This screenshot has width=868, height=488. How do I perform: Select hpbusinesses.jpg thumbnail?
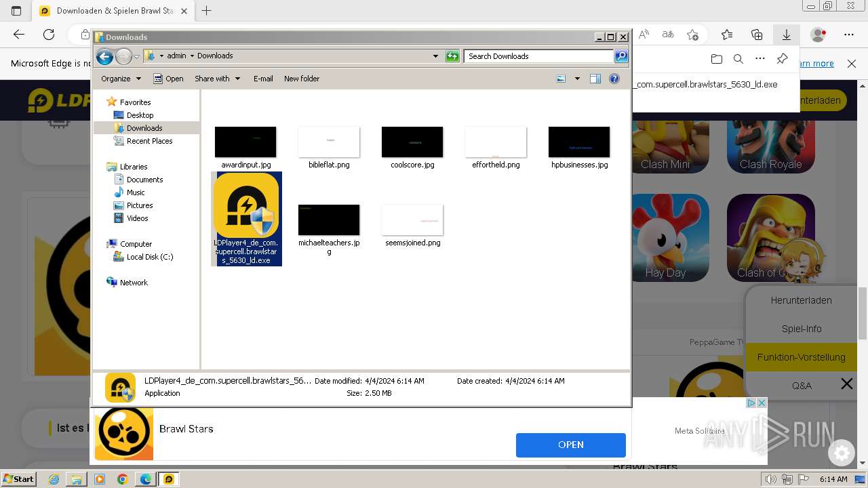[x=579, y=142]
